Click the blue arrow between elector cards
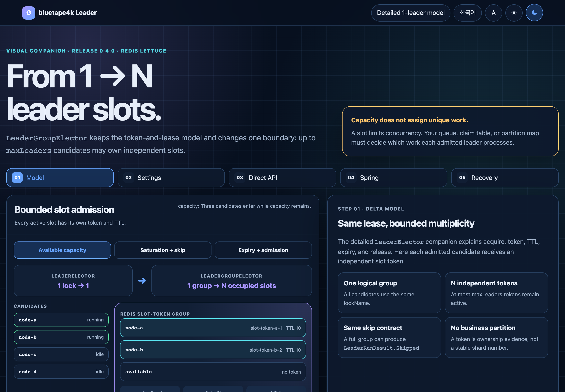 (142, 281)
